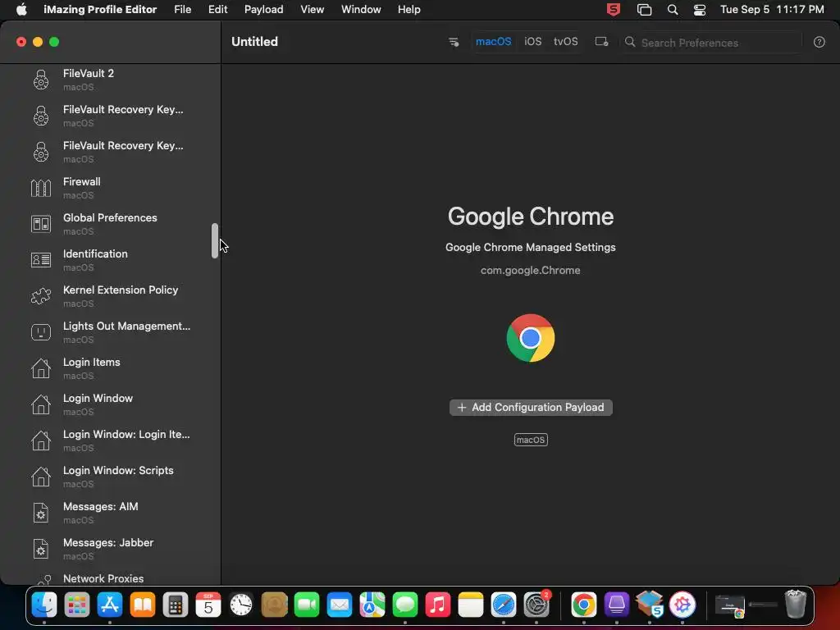Screen dimensions: 840x630
Task: Open the Help menu
Action: click(x=409, y=10)
